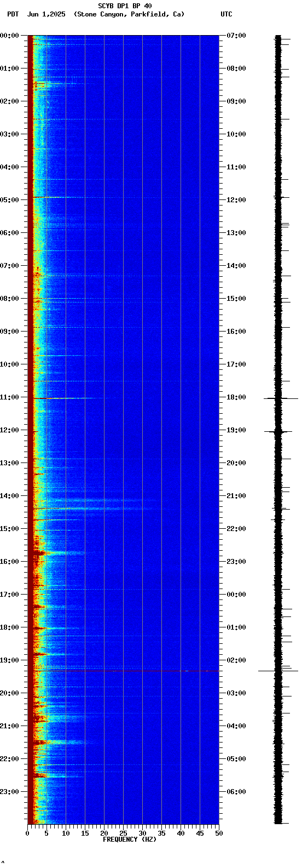The height and width of the screenshot is (868, 302).
Task: Click the 10 Hz tick label
Action: pyautogui.click(x=66, y=833)
